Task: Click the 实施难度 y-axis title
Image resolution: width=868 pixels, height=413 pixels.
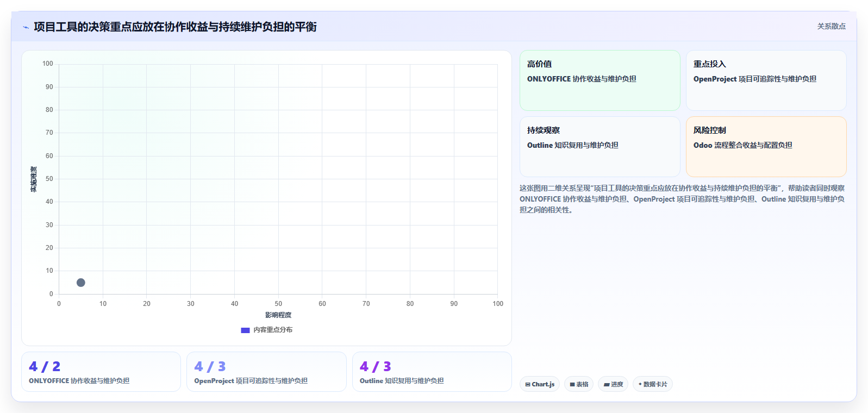Action: [x=34, y=179]
